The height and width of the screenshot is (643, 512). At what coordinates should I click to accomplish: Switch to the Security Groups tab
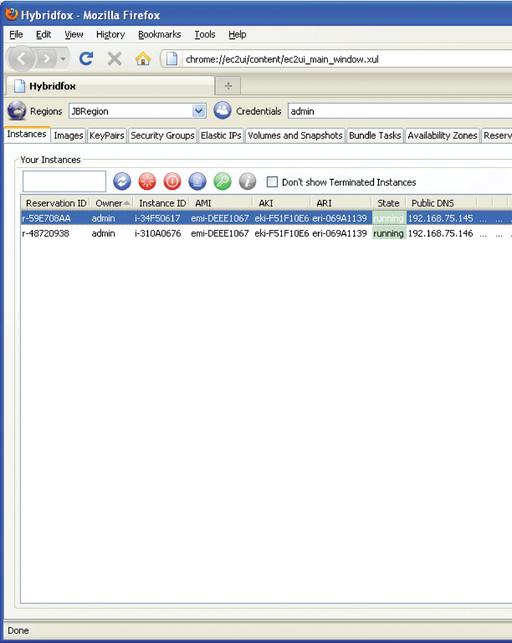(x=162, y=135)
